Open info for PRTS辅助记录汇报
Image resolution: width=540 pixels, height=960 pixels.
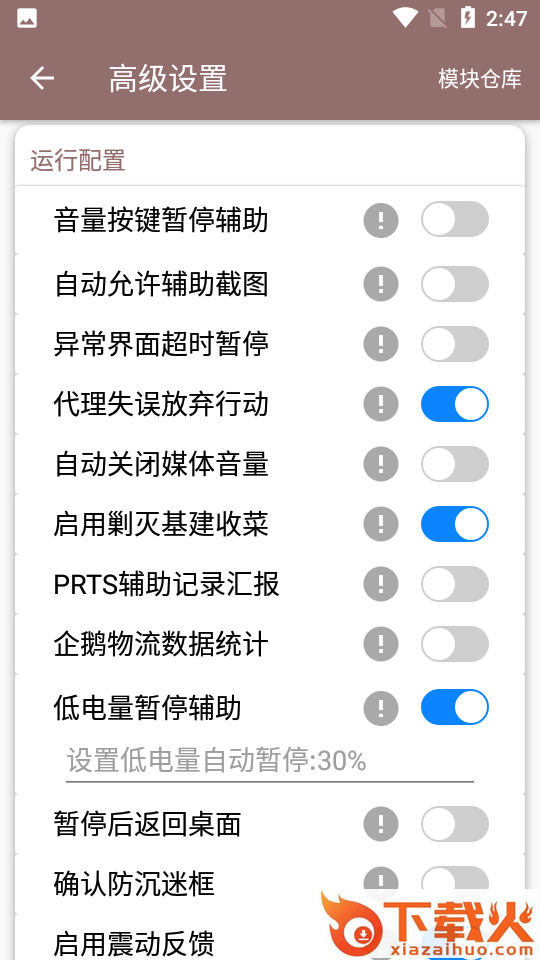point(381,584)
